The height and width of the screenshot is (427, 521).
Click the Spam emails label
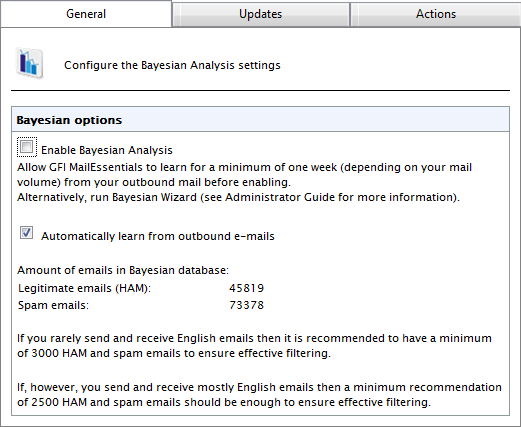point(53,305)
